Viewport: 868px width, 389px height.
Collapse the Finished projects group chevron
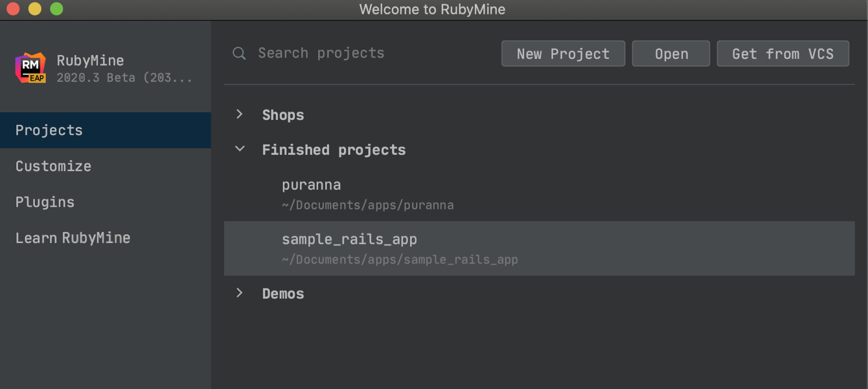(x=240, y=149)
